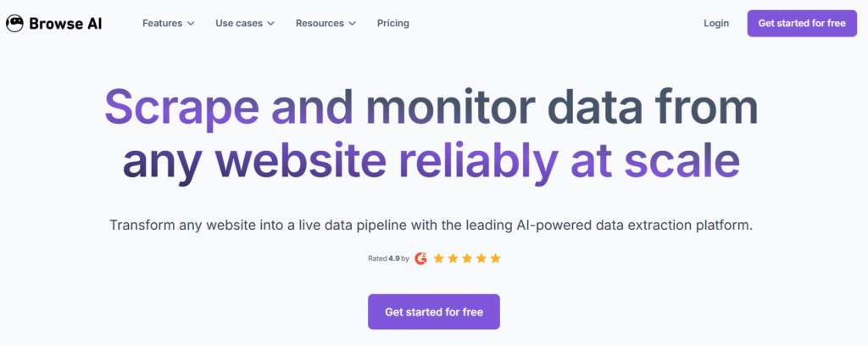Click the middle (third) rating star
This screenshot has height=346, width=868.
(x=467, y=258)
